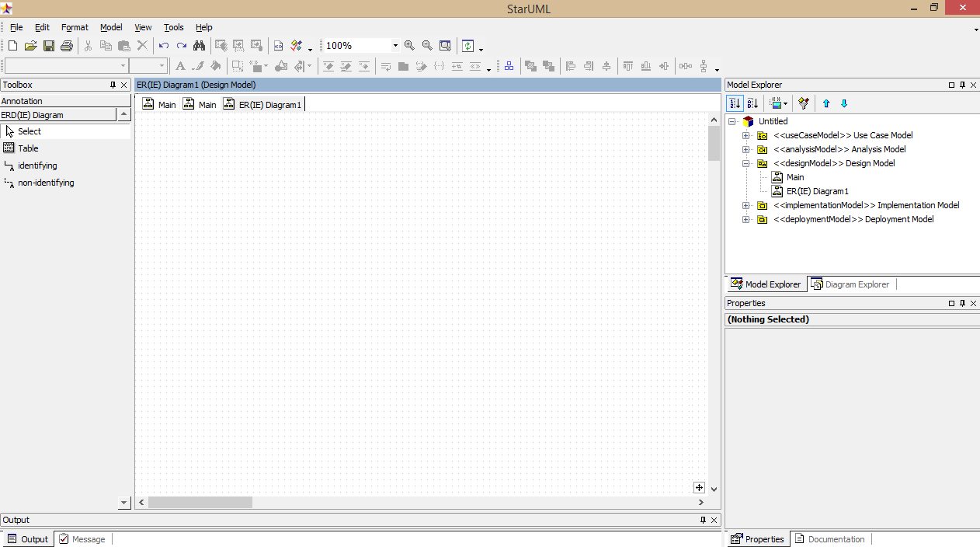Switch to the Diagram Explorer tab
This screenshot has height=547, width=980.
[850, 284]
